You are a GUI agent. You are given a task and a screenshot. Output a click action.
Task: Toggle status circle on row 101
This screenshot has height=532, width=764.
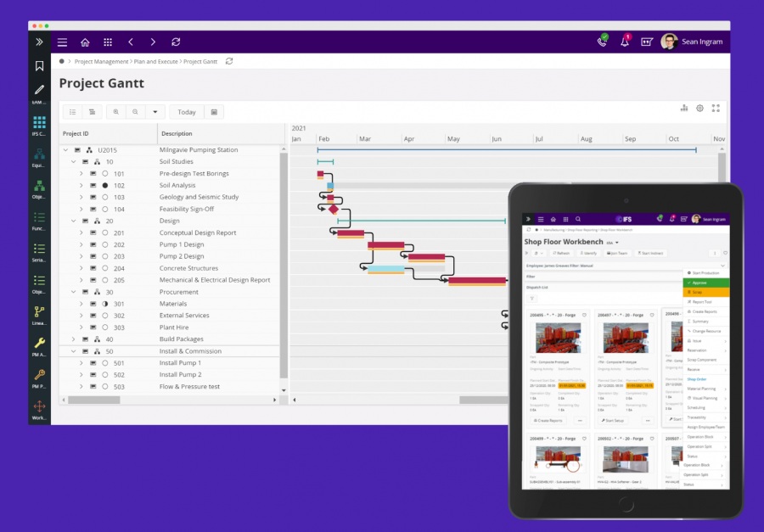click(x=104, y=173)
